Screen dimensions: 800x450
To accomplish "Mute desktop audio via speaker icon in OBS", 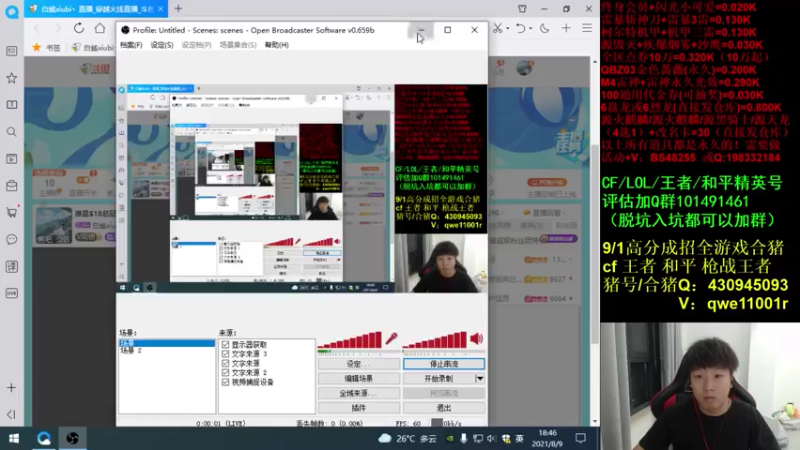I will (x=476, y=338).
